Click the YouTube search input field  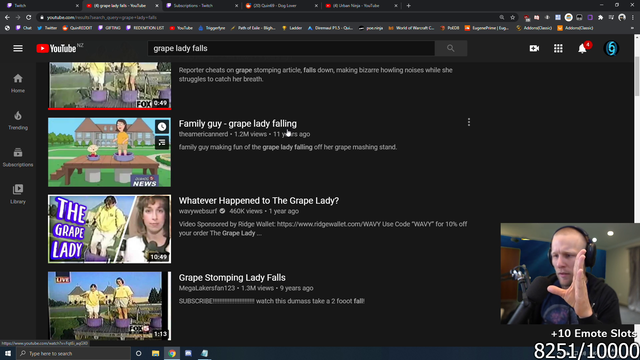291,48
